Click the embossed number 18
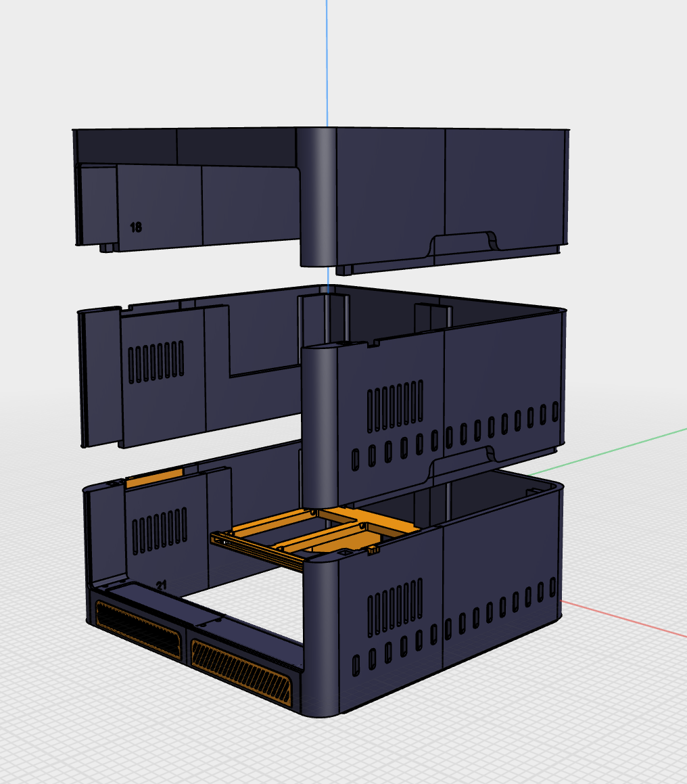The height and width of the screenshot is (784, 687). pyautogui.click(x=136, y=227)
